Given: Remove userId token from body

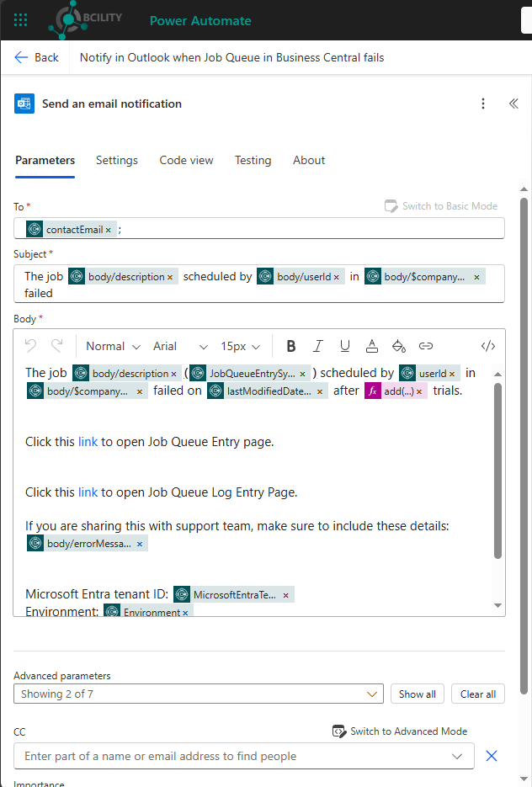Looking at the screenshot, I should (452, 374).
